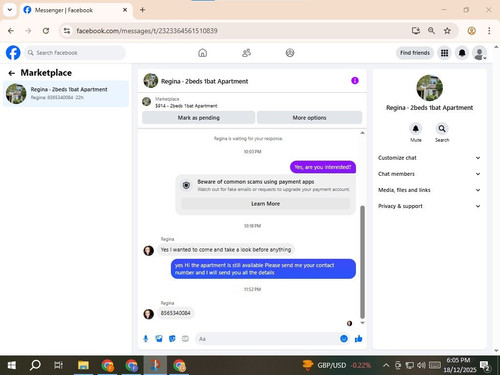Click the Facebook logo icon
Screen dimensions: 500x375
[x=13, y=53]
